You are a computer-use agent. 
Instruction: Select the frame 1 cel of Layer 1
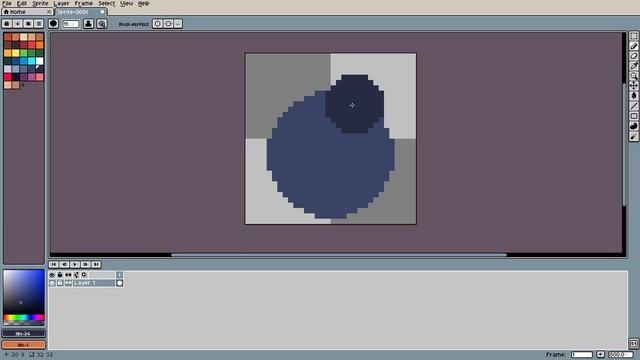point(120,283)
